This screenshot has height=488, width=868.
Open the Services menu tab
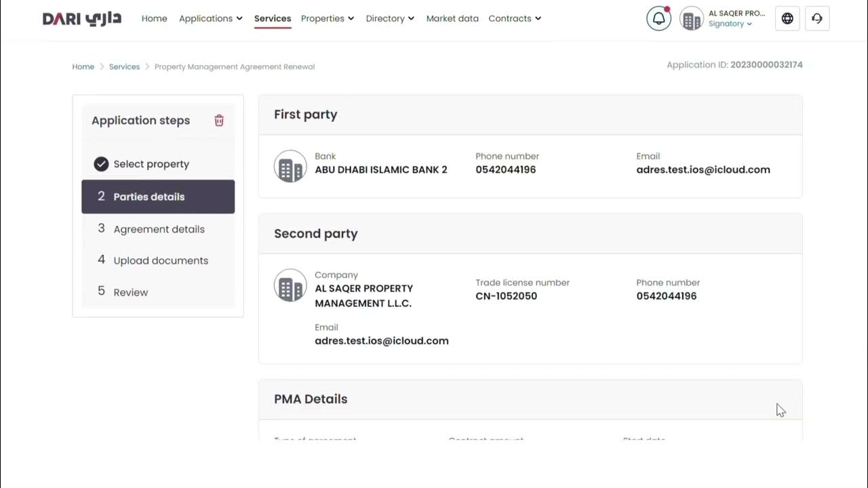(273, 18)
